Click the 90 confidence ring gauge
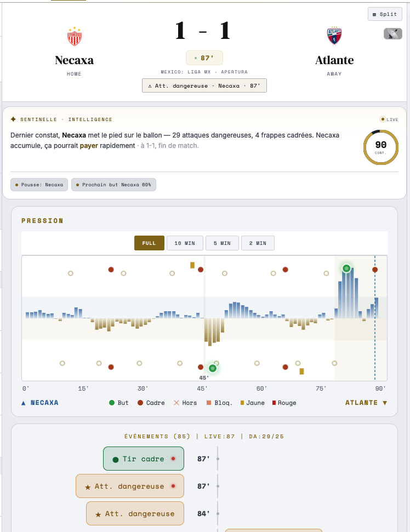This screenshot has width=410, height=532. coord(381,147)
